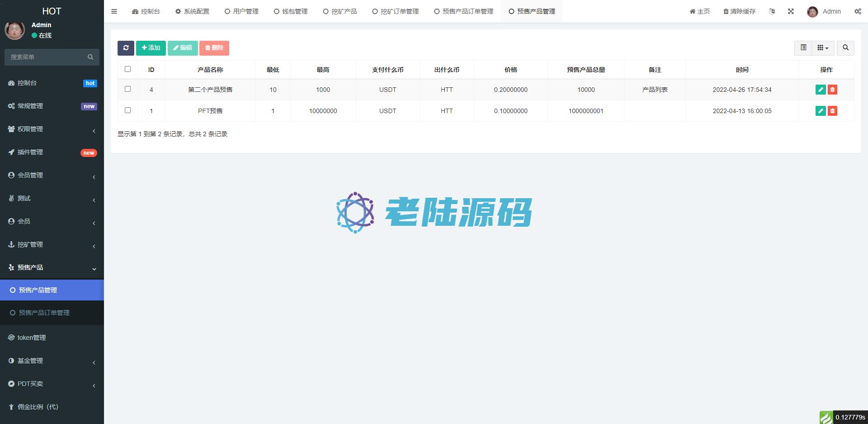Click the refresh table icon button
Viewport: 868px width, 424px height.
(126, 48)
